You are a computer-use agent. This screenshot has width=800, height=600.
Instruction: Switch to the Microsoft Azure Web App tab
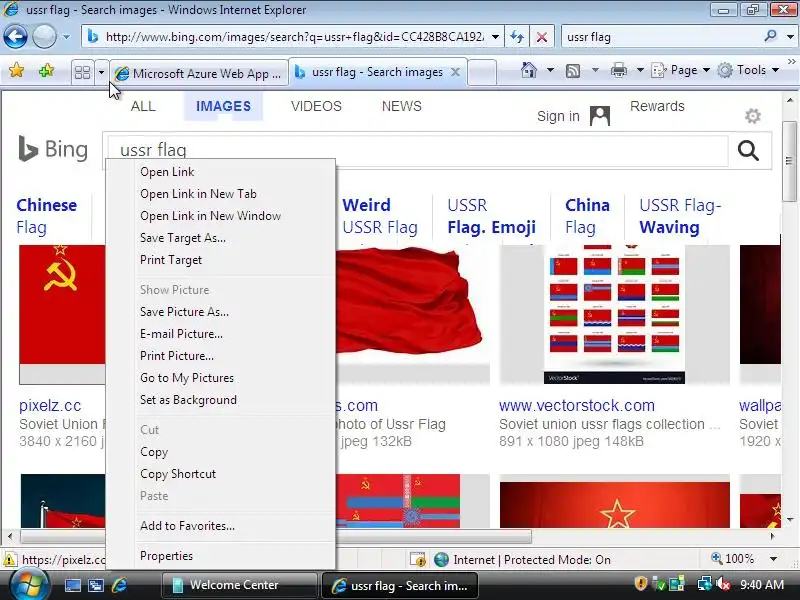(198, 73)
